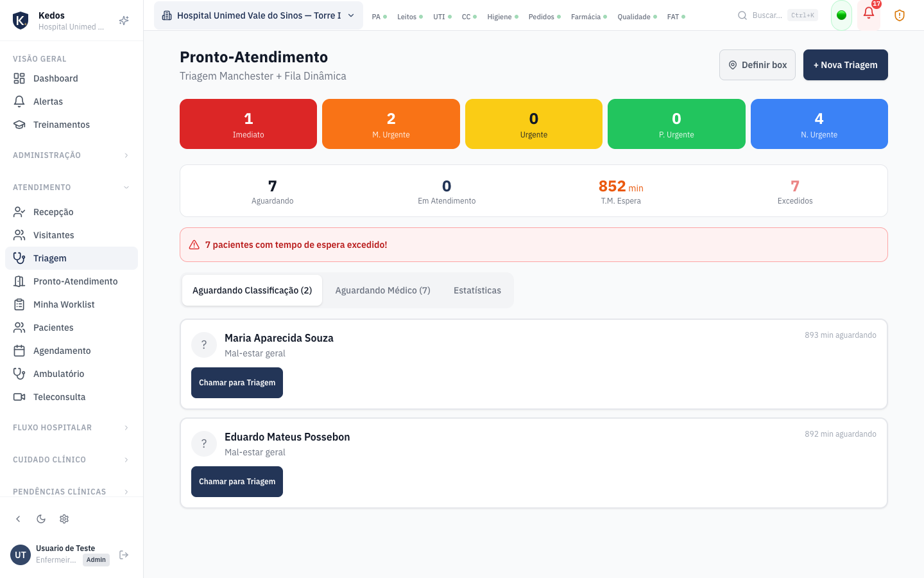Expand Cuidado Clínico section
Viewport: 924px width, 578px height.
[x=71, y=460]
